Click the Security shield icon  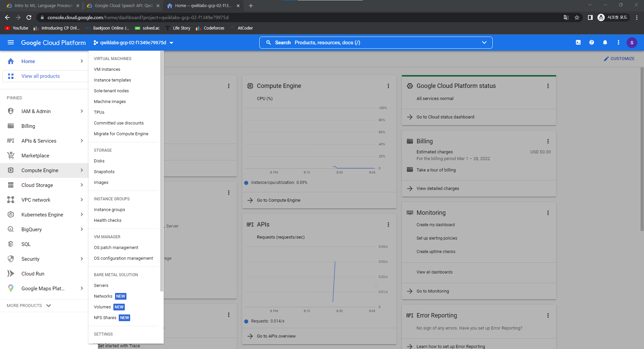pos(11,259)
